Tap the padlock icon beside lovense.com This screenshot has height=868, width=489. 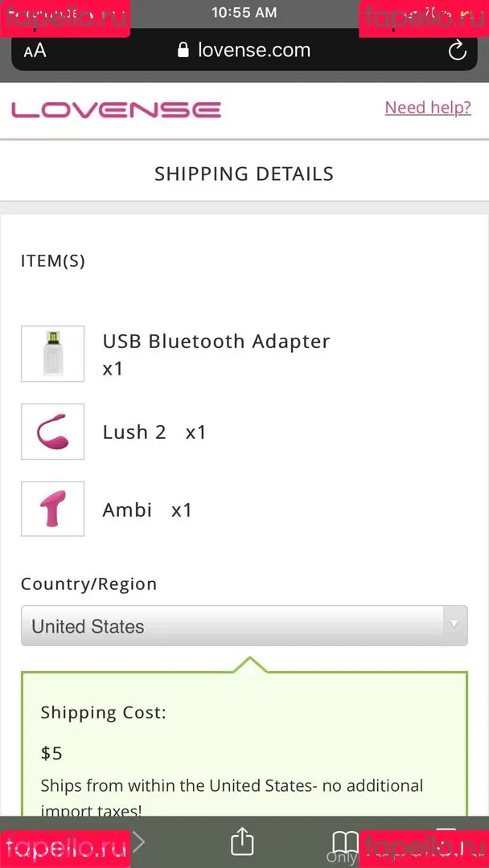coord(183,51)
